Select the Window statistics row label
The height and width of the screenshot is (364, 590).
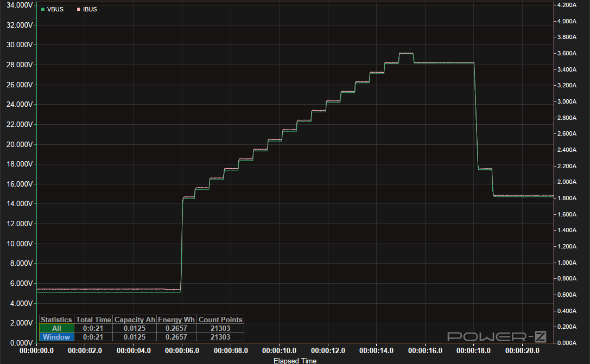(x=56, y=337)
